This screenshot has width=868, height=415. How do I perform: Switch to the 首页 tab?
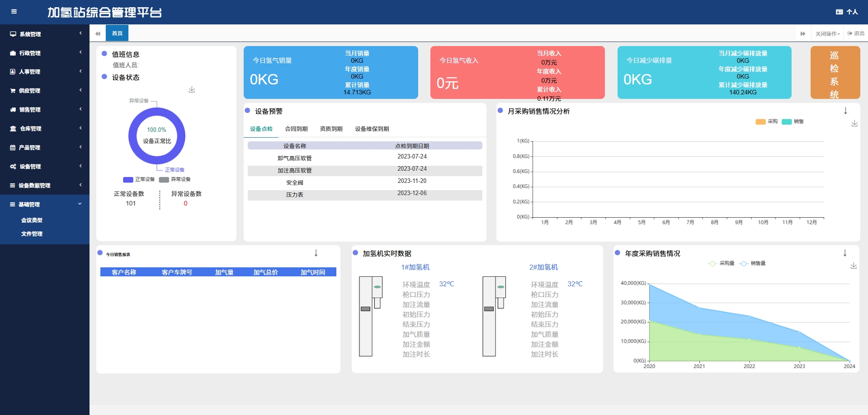point(117,33)
